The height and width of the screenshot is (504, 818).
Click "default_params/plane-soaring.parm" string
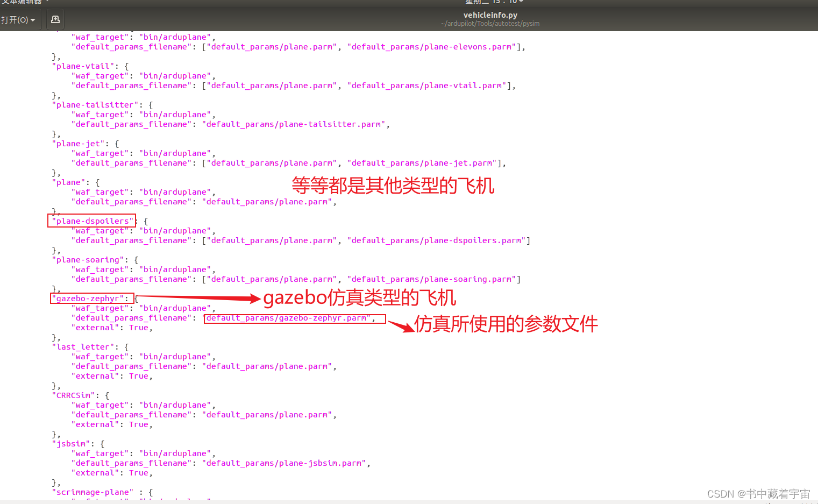[x=432, y=279]
